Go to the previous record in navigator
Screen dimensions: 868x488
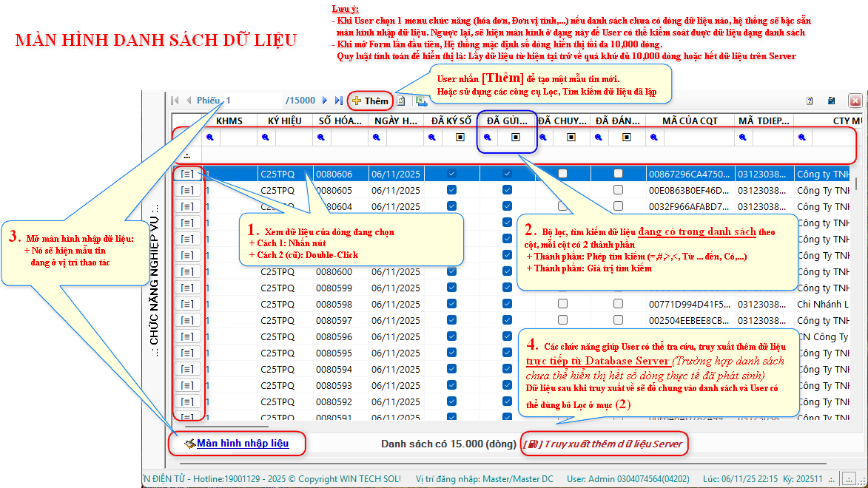pyautogui.click(x=188, y=101)
